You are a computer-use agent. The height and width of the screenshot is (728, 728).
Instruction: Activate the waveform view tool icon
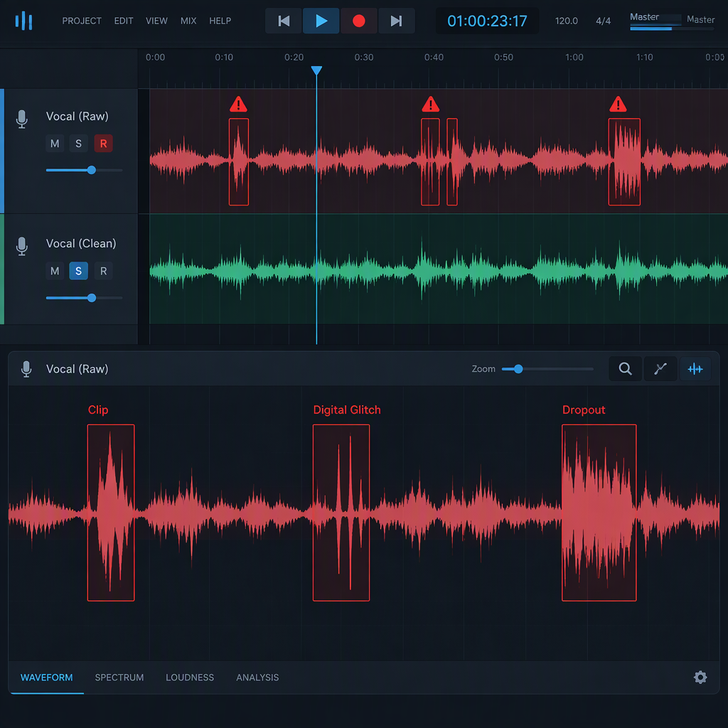click(695, 369)
